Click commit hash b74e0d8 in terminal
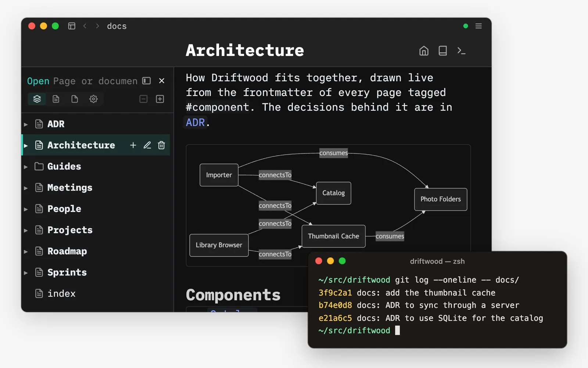 point(335,305)
